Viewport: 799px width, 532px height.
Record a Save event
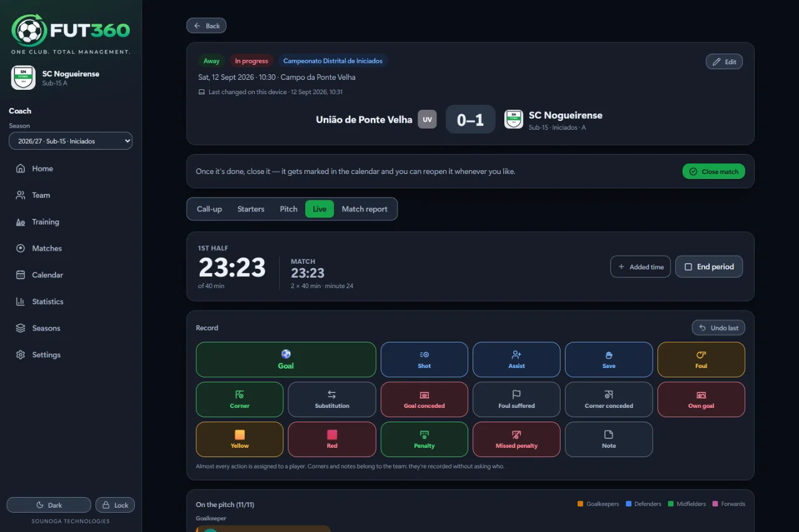pyautogui.click(x=609, y=359)
